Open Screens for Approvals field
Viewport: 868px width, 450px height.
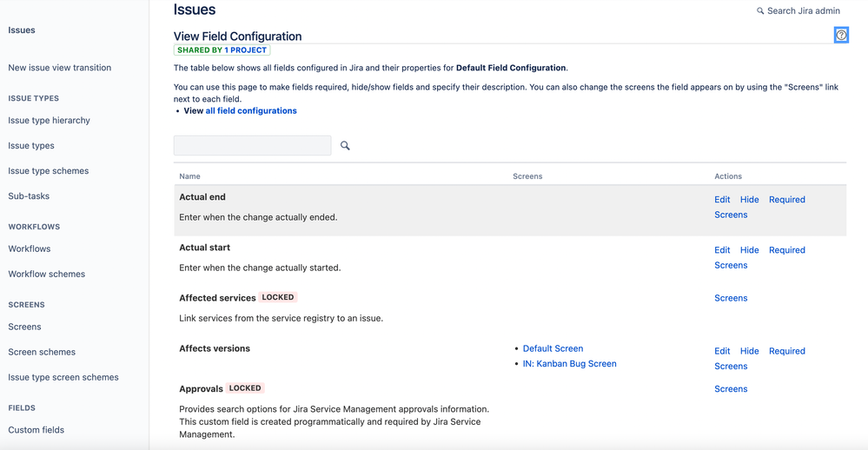point(731,389)
